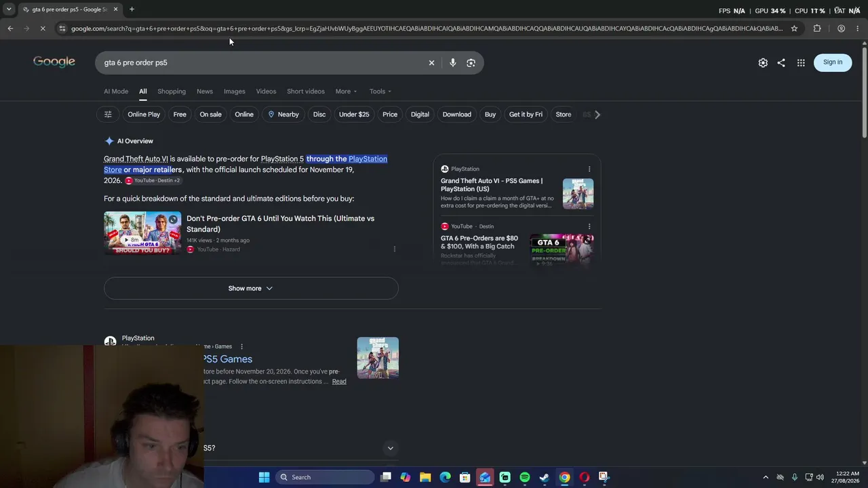Image resolution: width=868 pixels, height=488 pixels.
Task: Open the Tools dropdown
Action: click(380, 91)
